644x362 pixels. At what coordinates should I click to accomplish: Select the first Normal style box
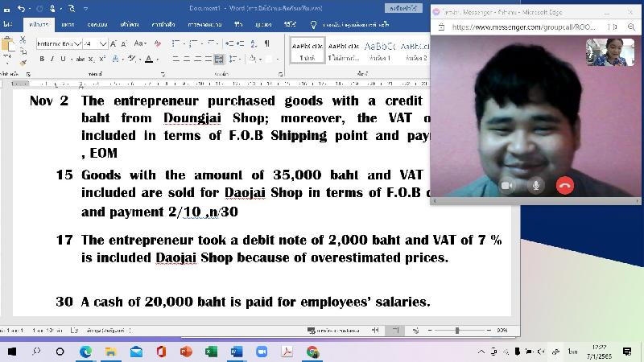[306, 50]
